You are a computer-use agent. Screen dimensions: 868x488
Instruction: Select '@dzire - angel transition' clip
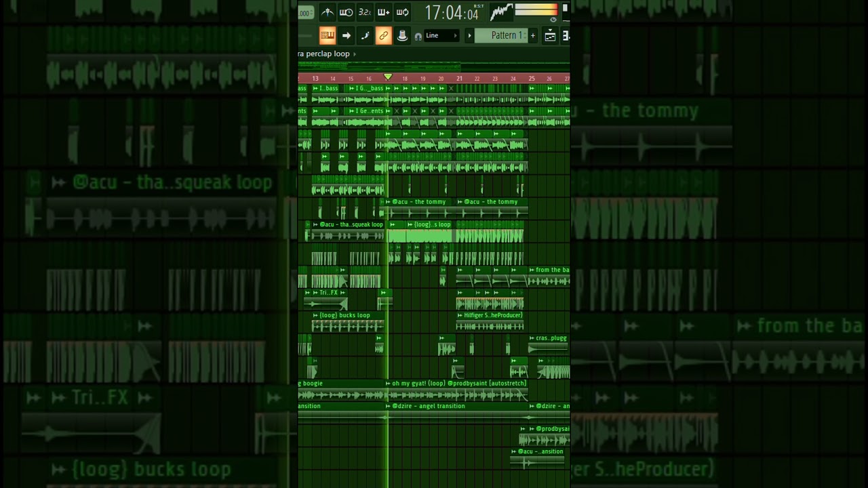(x=456, y=413)
